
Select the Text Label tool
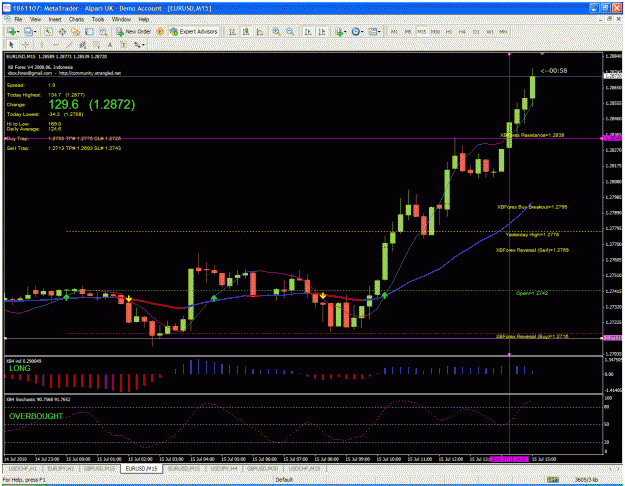tap(124, 45)
